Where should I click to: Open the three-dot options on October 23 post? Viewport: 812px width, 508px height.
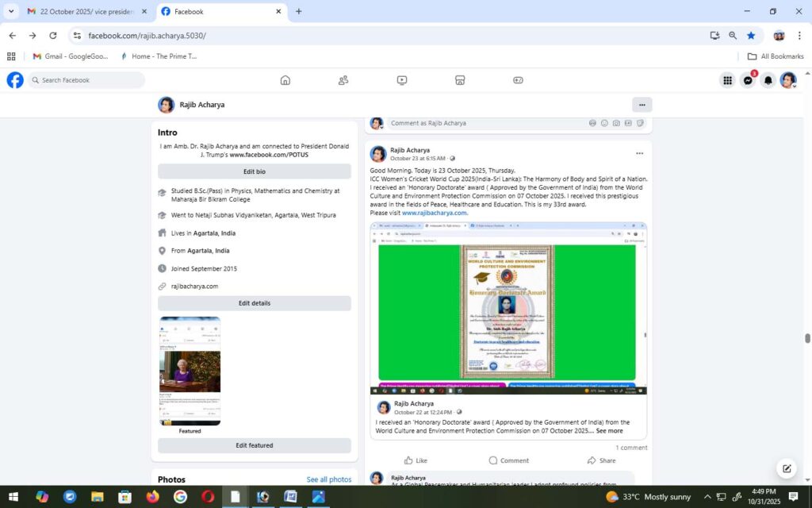(639, 153)
